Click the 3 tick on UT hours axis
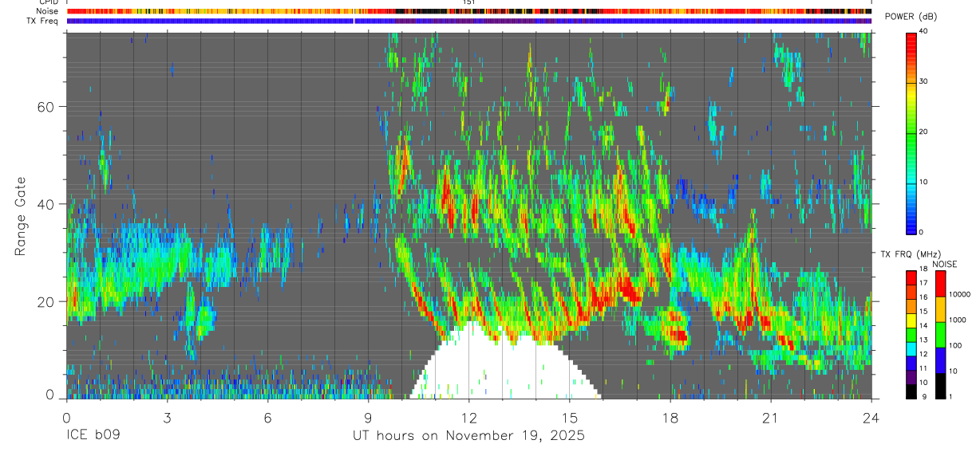The image size is (980, 452). click(x=167, y=417)
